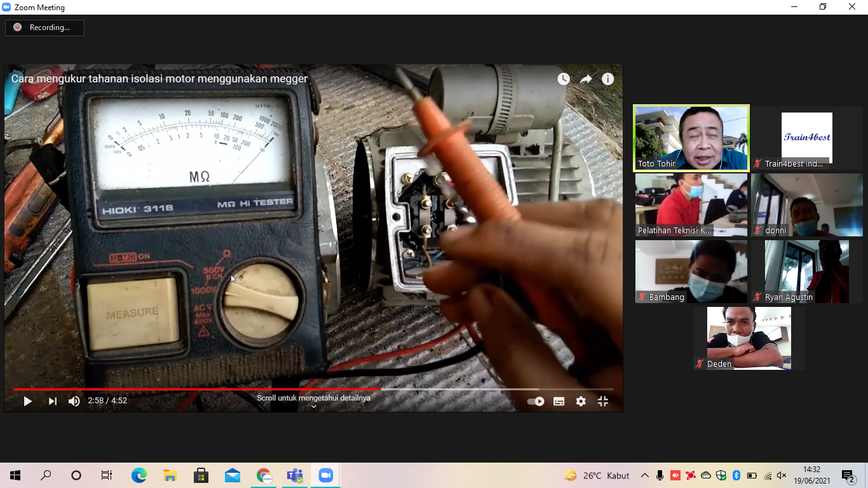Mute the video volume speaker icon
This screenshot has width=868, height=488.
[x=74, y=401]
